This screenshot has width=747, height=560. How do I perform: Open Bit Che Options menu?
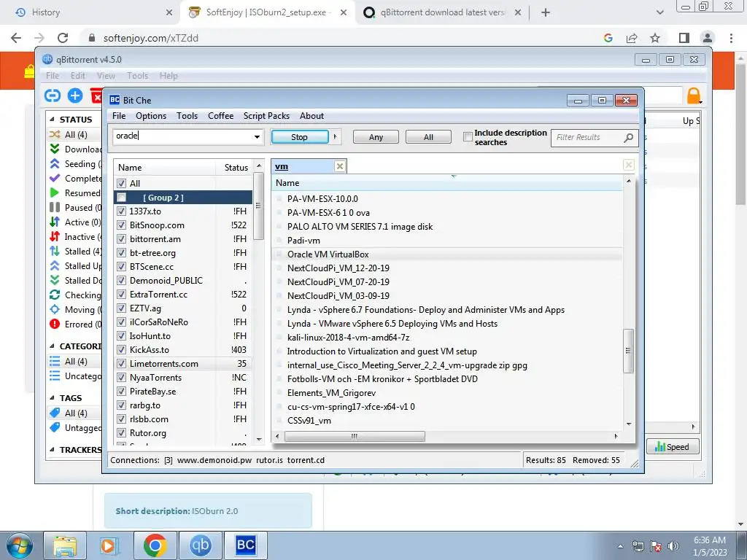click(151, 116)
